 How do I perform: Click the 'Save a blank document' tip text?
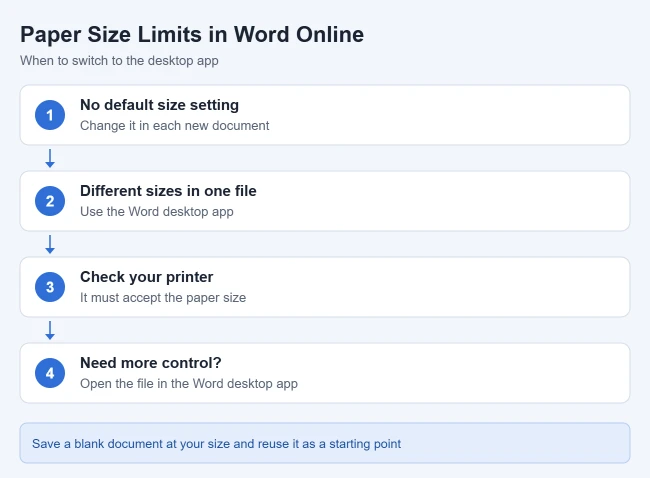click(x=216, y=444)
